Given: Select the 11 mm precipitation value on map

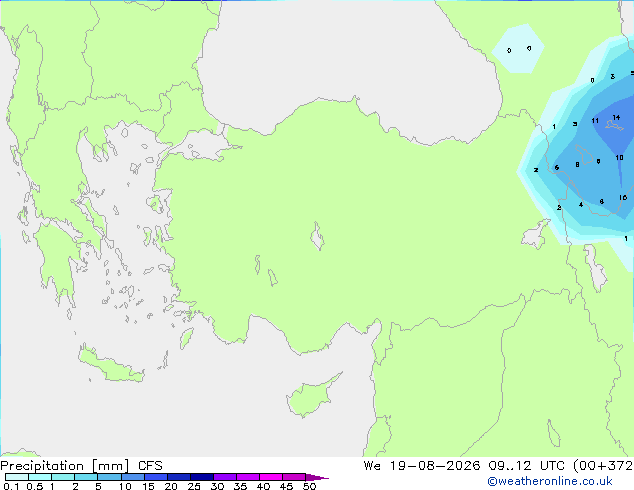Looking at the screenshot, I should [595, 120].
